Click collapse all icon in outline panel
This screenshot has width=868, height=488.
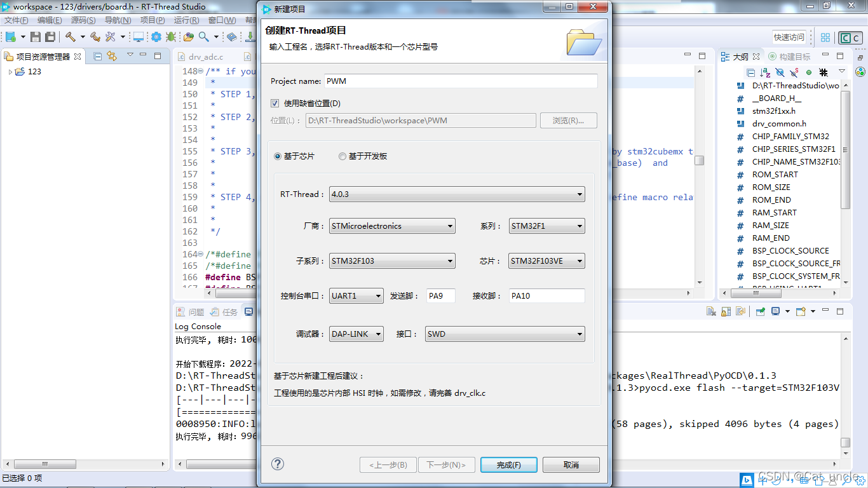[x=750, y=72]
